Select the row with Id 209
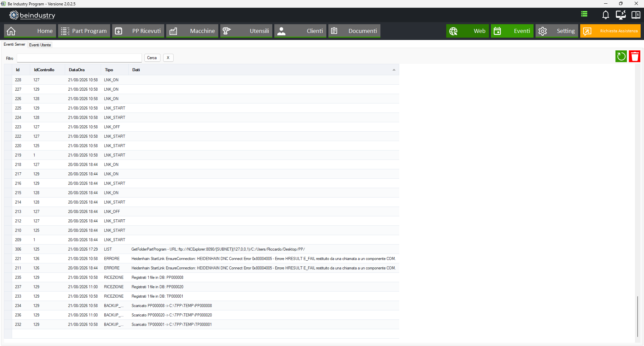The image size is (644, 346). pos(201,240)
